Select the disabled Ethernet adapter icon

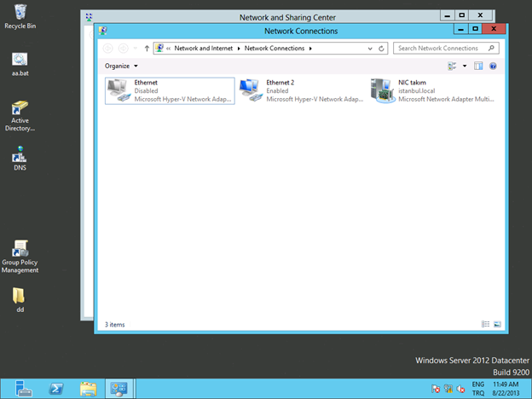click(x=119, y=90)
